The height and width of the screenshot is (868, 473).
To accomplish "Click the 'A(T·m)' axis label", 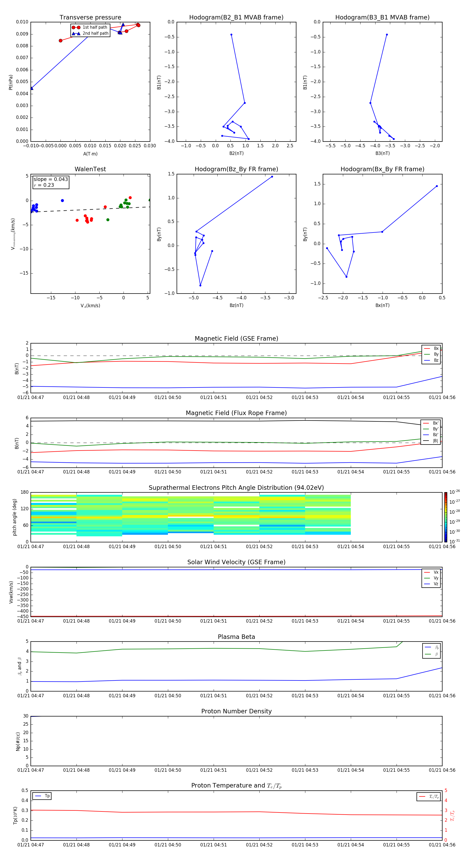I will [90, 154].
